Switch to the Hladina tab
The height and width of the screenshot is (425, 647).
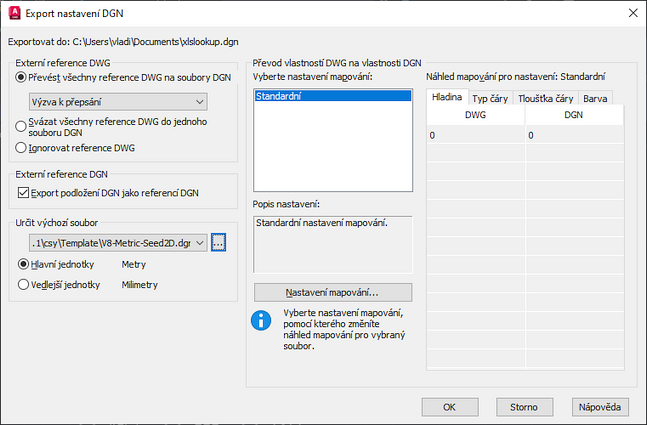click(x=445, y=98)
